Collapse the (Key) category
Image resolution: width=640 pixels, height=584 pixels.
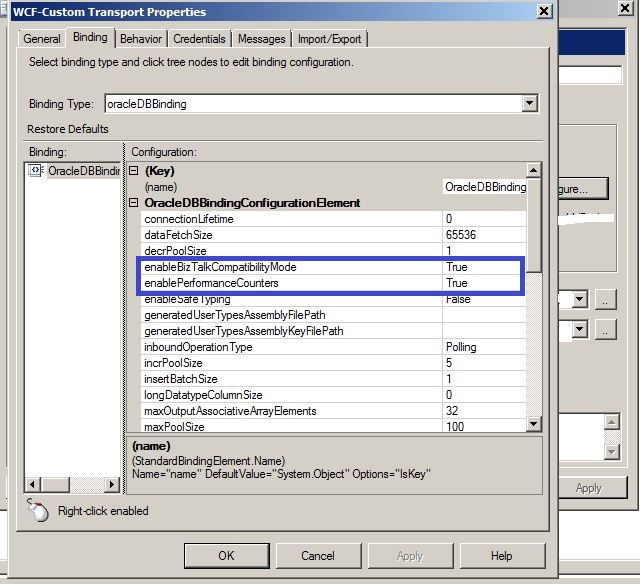tap(133, 171)
